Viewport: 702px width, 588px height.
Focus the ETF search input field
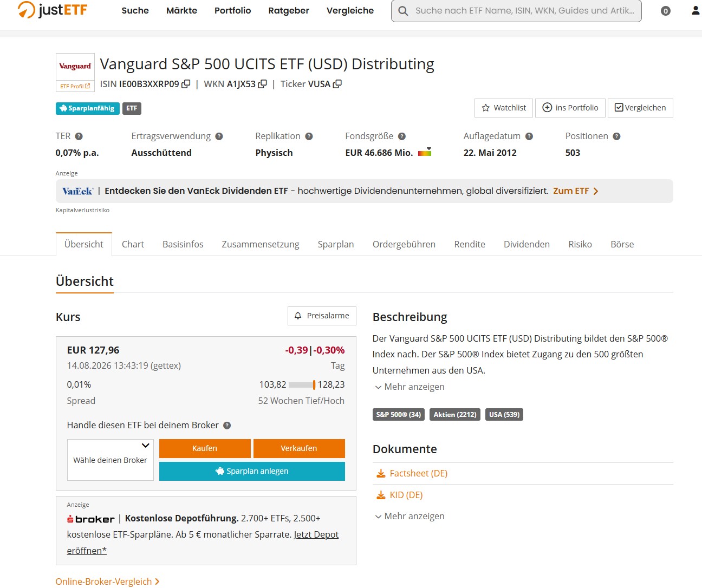tap(516, 11)
